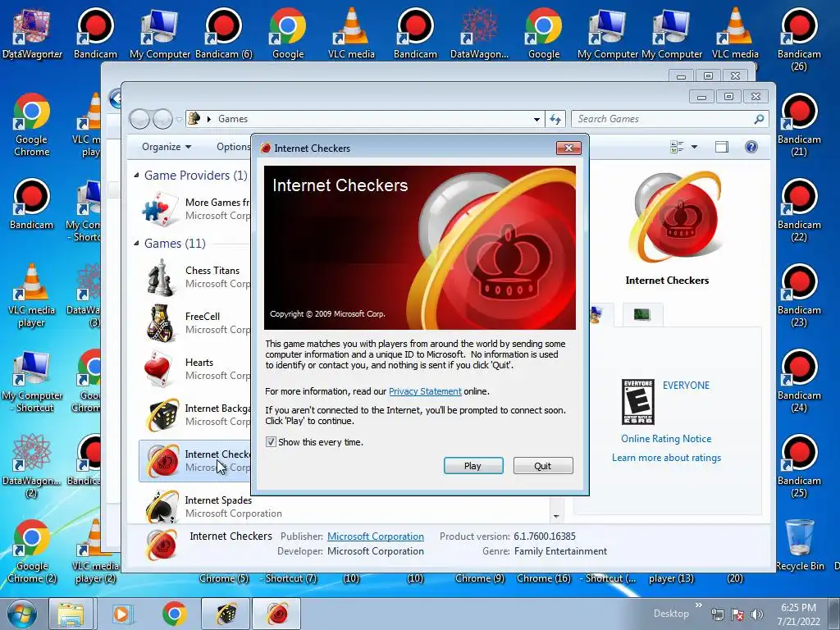840x630 pixels.
Task: Select the Bandicam (6) desktop icon
Action: (x=223, y=33)
